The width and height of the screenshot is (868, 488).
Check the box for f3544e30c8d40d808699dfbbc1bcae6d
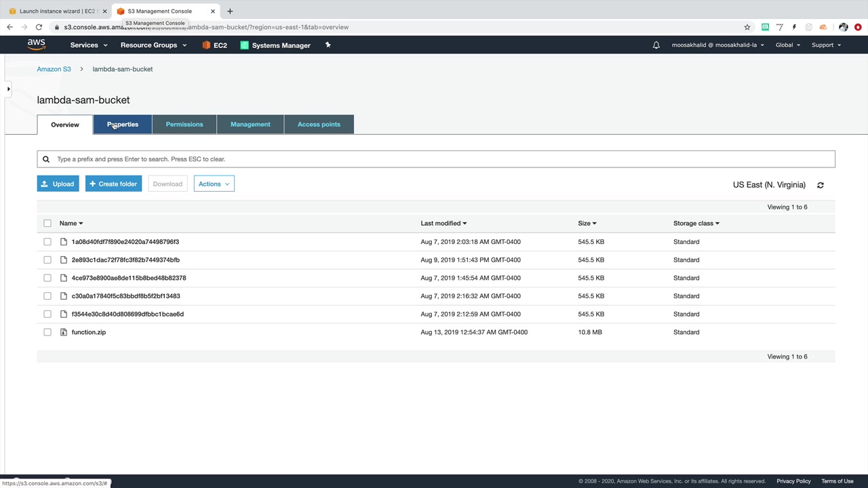click(x=47, y=314)
